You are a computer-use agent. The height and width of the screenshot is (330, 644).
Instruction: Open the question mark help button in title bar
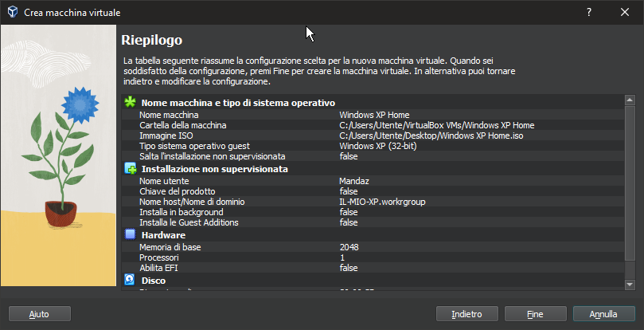pos(589,12)
